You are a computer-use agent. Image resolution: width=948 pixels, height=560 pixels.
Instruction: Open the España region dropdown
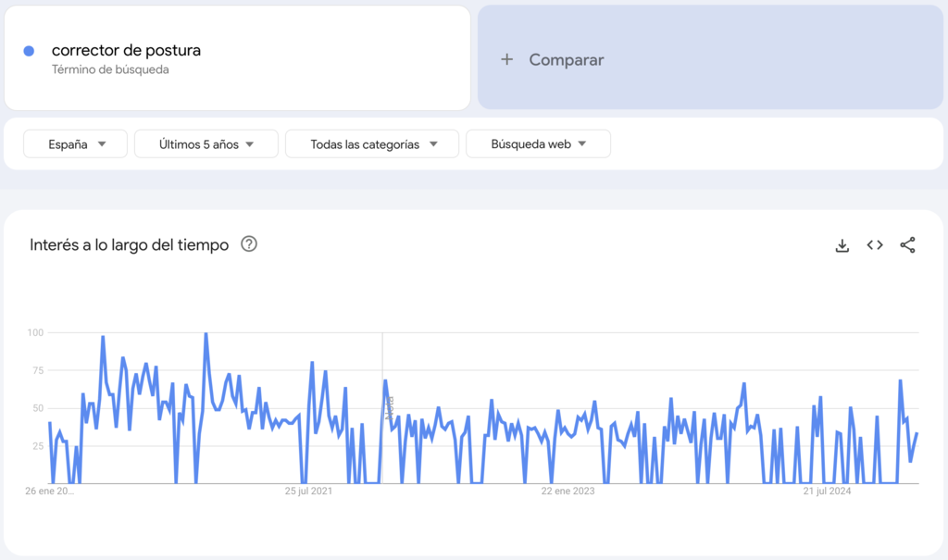74,143
